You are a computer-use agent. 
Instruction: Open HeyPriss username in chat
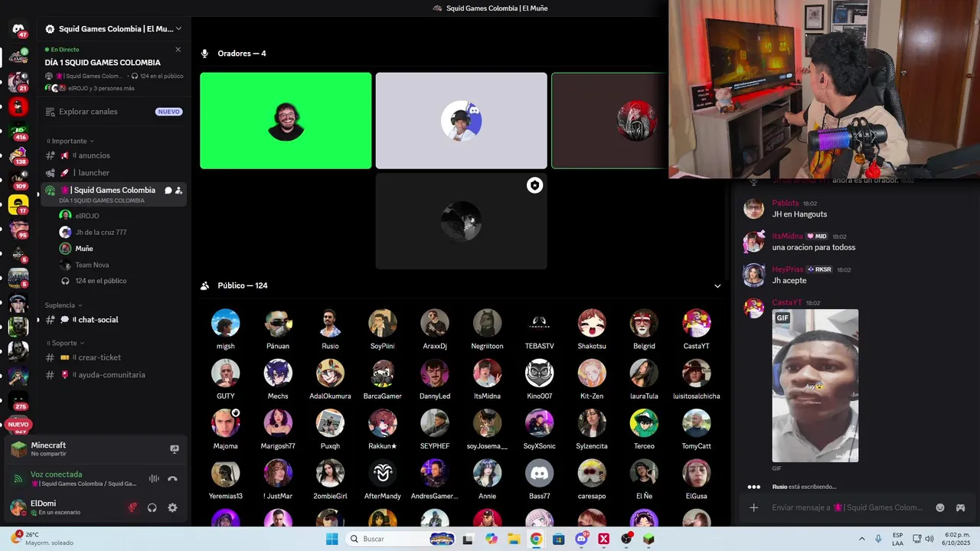coord(788,269)
